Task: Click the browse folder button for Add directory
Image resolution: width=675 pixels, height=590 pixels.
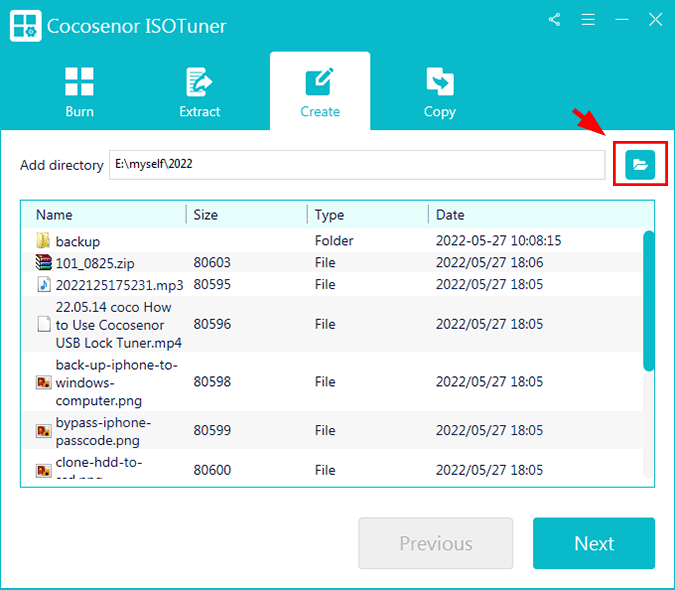Action: coord(640,164)
